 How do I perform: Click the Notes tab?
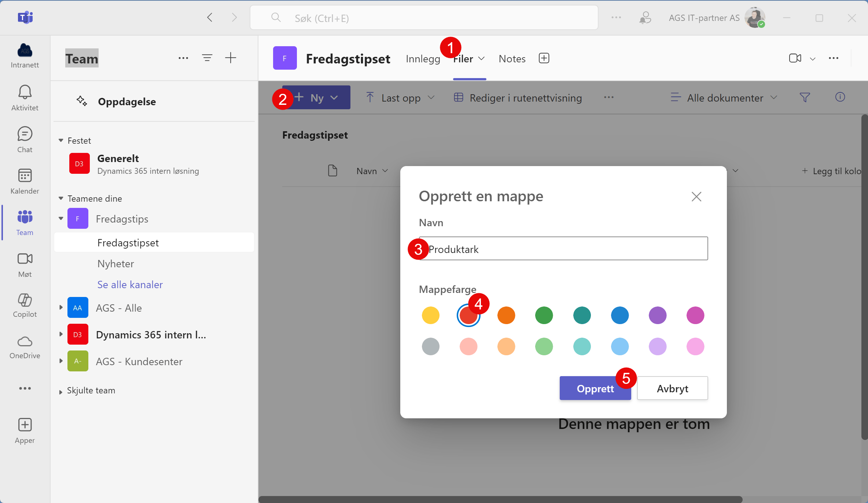[x=511, y=58]
